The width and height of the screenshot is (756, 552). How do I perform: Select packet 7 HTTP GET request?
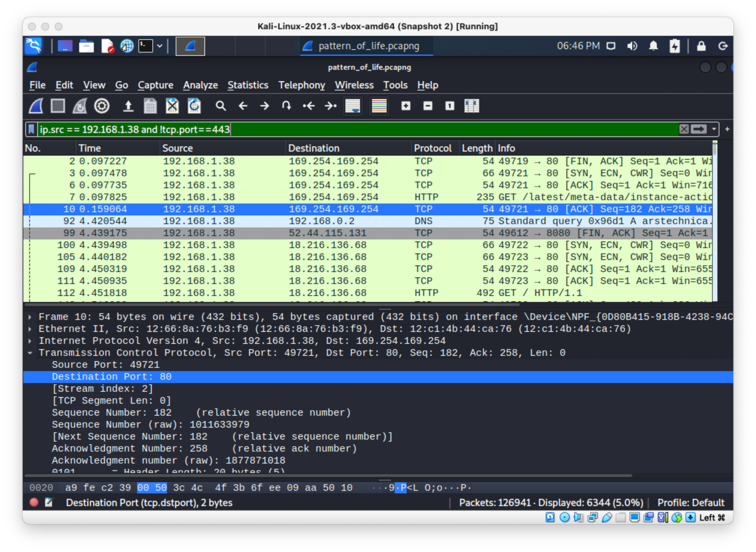click(x=368, y=197)
